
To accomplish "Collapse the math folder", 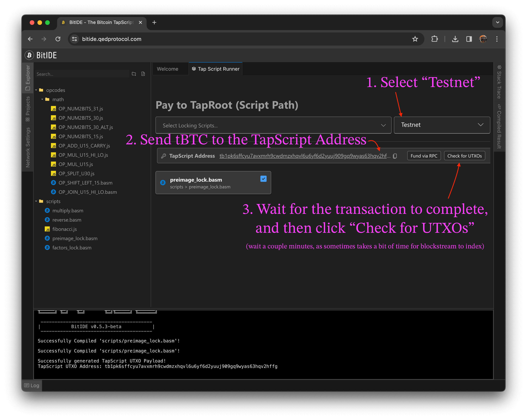I will pos(42,99).
